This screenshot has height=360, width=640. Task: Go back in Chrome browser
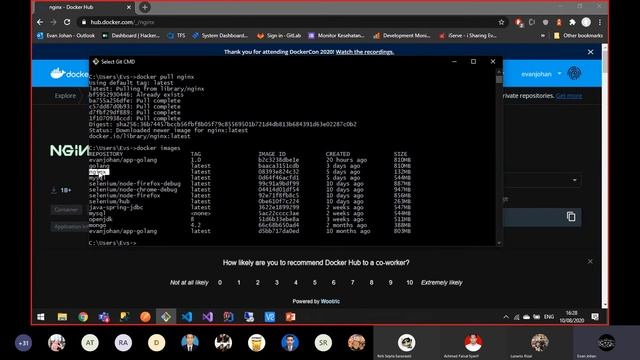40,22
